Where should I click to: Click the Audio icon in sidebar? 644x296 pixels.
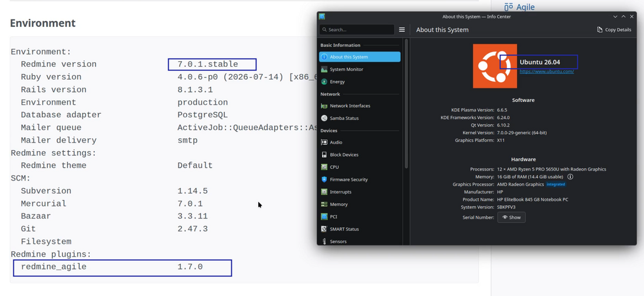pos(324,142)
